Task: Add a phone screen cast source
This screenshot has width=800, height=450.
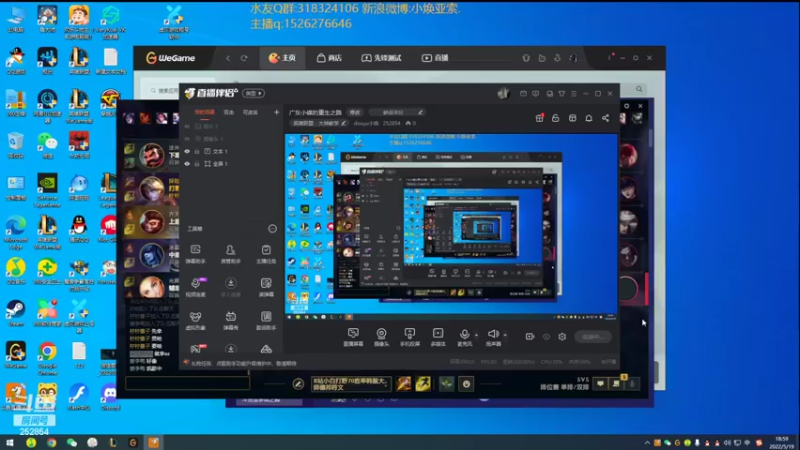Action: [410, 337]
